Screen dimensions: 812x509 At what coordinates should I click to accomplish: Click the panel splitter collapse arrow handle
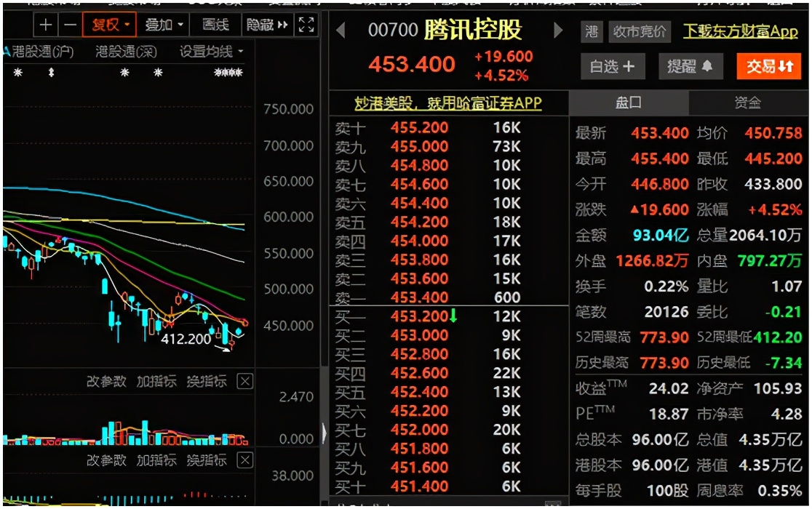tap(324, 434)
